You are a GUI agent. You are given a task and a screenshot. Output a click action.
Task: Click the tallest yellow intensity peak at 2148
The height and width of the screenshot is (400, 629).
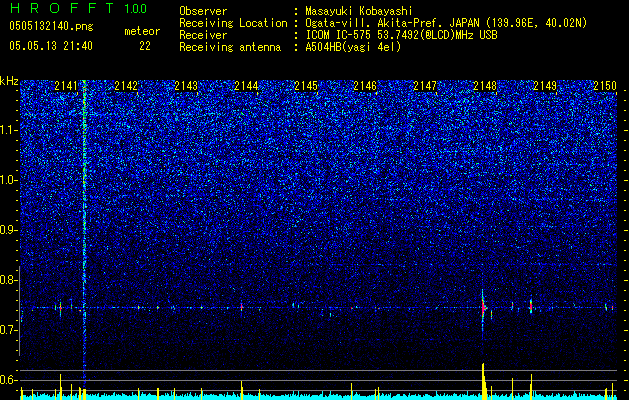(483, 381)
